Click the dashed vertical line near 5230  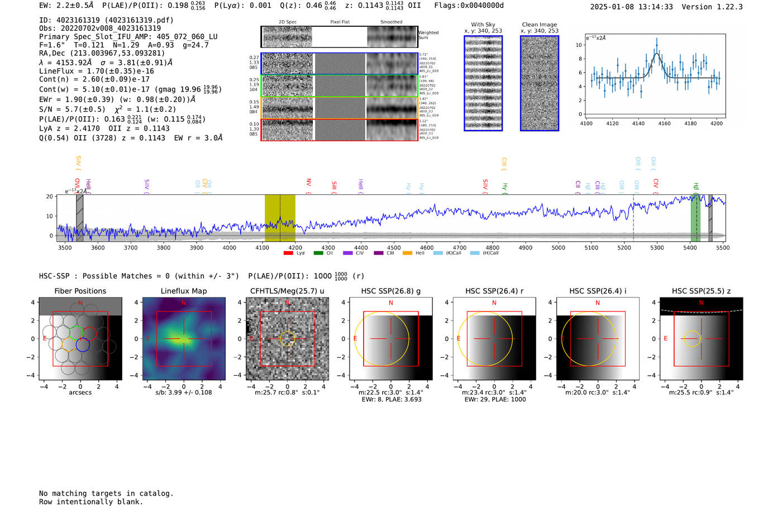(633, 218)
